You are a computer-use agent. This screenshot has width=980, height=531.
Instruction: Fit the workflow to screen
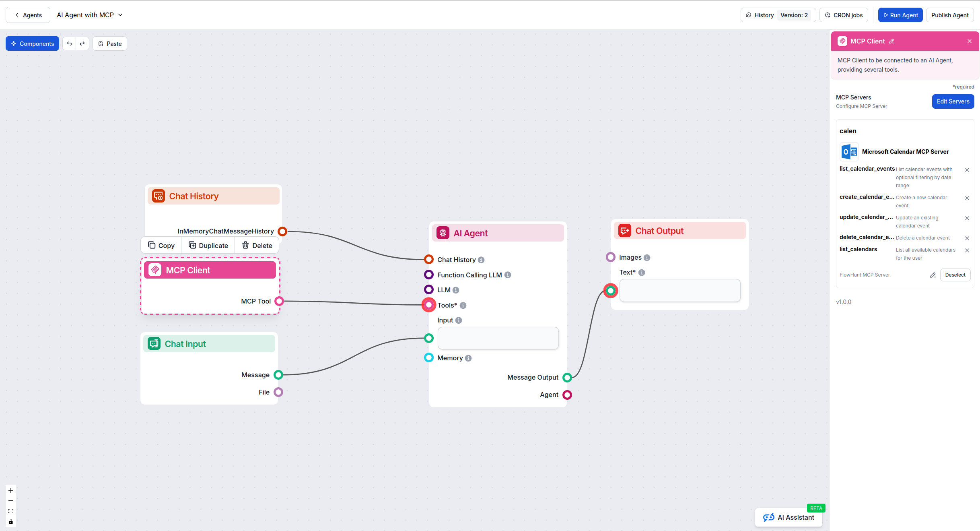point(10,511)
